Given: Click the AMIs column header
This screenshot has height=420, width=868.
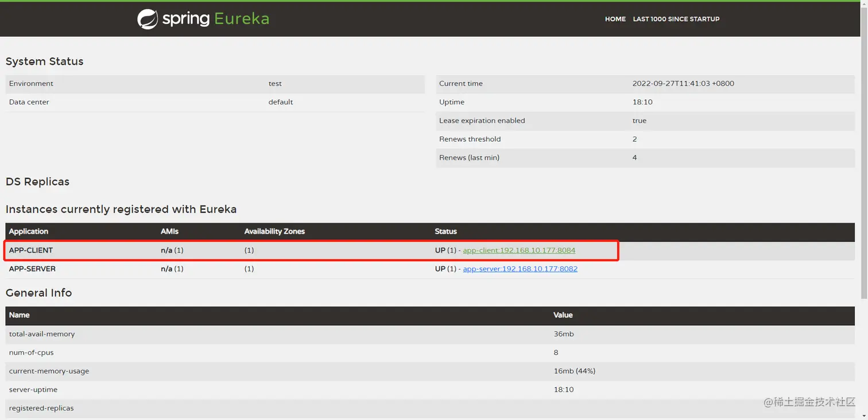Looking at the screenshot, I should click(x=169, y=231).
